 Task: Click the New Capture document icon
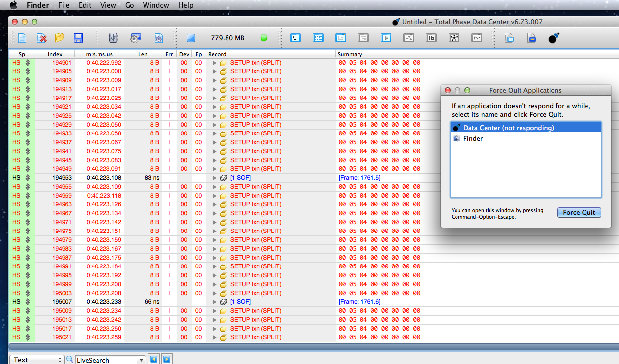[22, 38]
